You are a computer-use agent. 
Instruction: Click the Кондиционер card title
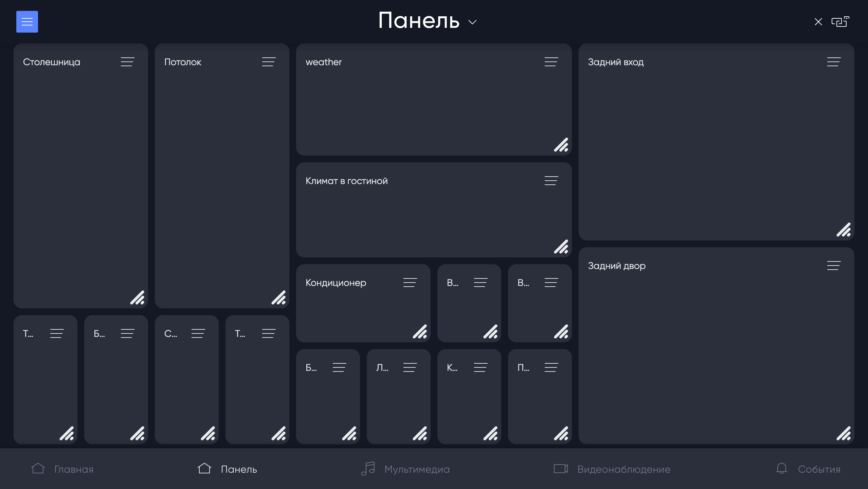pos(336,283)
